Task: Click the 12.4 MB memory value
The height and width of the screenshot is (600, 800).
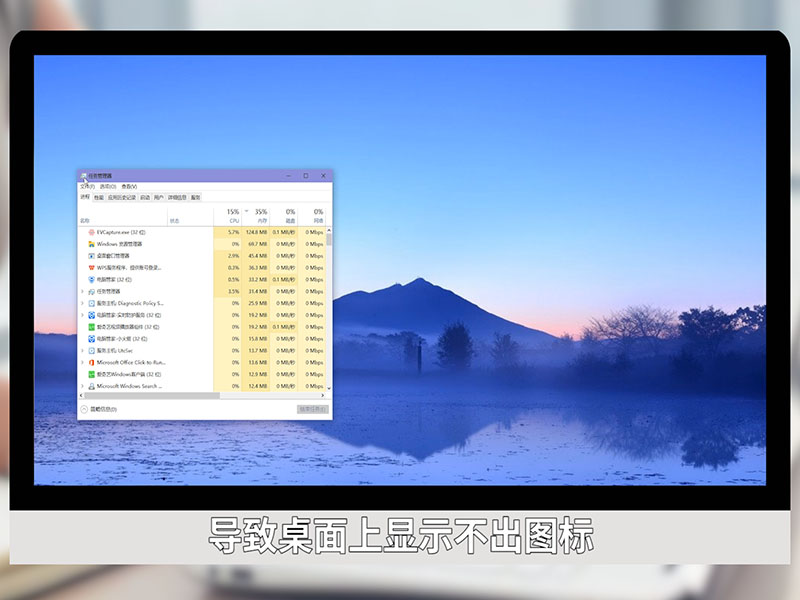Action: [x=258, y=386]
